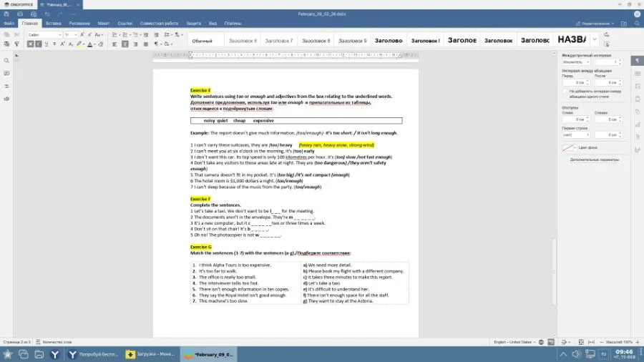This screenshot has width=644, height=362.
Task: Switch to the Вставка tab
Action: pyautogui.click(x=54, y=24)
